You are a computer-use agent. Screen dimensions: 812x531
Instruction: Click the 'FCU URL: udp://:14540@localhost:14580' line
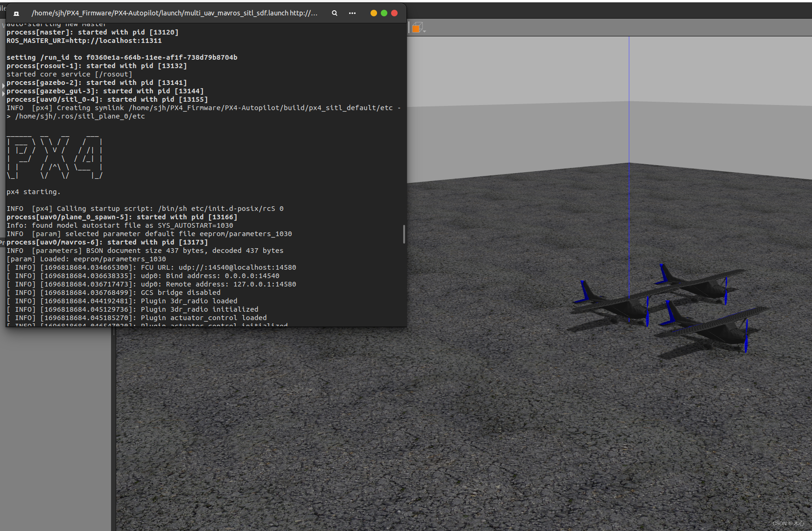(x=151, y=267)
